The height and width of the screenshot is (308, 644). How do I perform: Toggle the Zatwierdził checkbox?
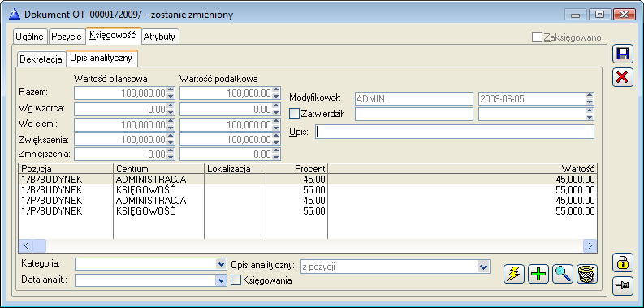(295, 113)
